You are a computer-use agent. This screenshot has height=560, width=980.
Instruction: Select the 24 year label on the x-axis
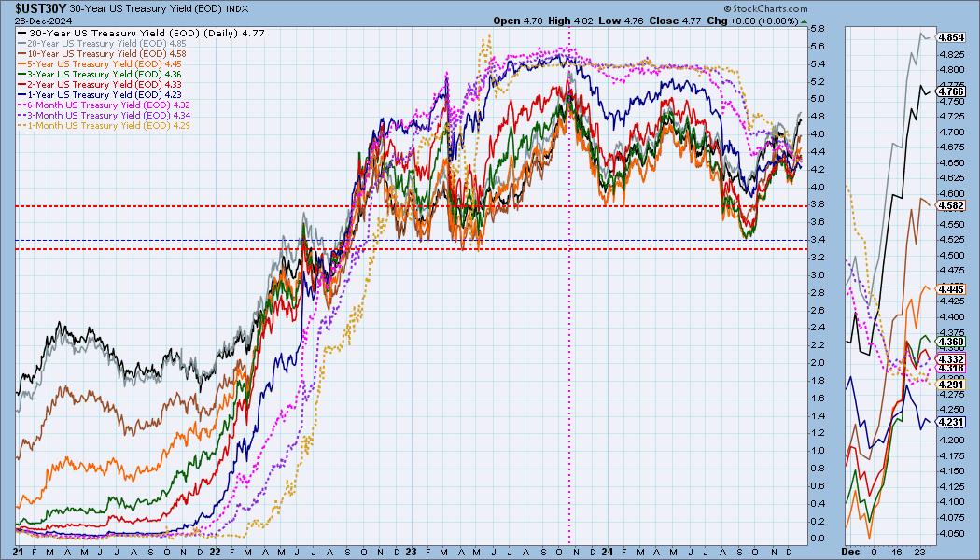607,552
